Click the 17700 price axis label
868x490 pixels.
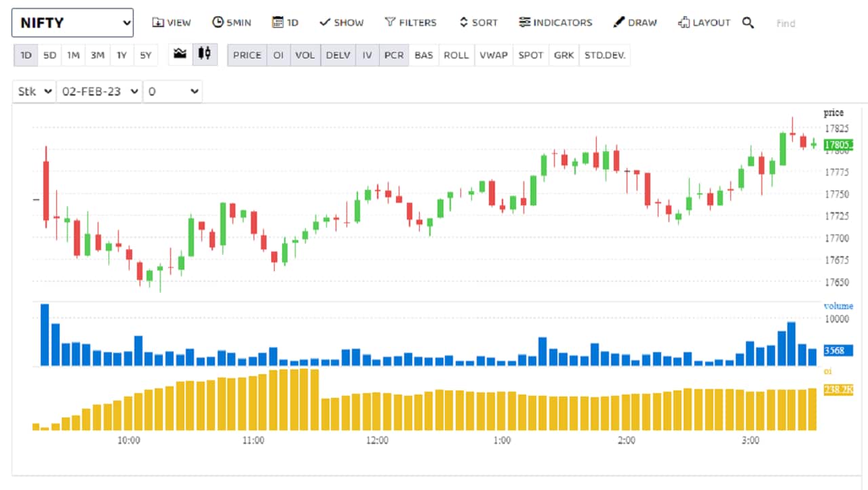point(836,238)
